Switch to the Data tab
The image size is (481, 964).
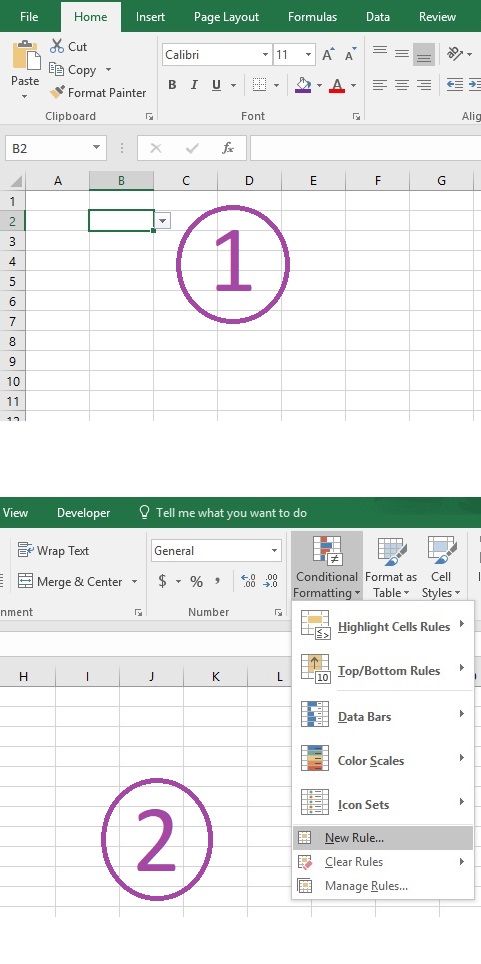(x=378, y=17)
